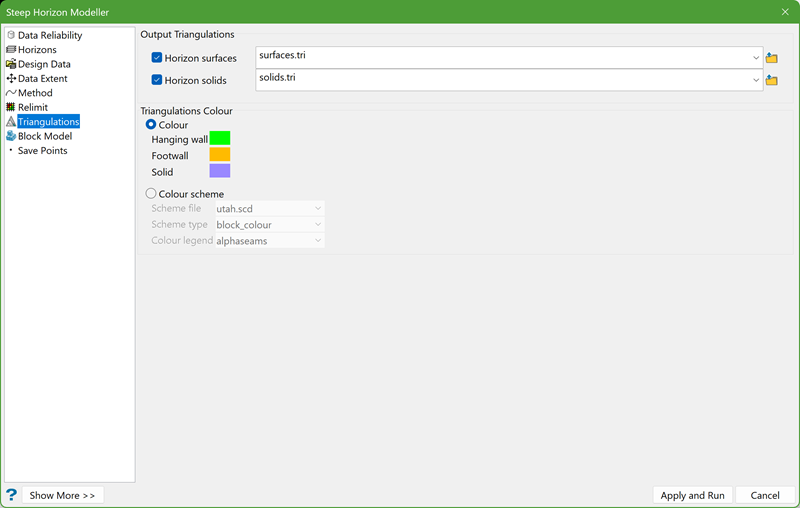Open help via the question mark icon
This screenshot has width=800, height=508.
coord(11,495)
